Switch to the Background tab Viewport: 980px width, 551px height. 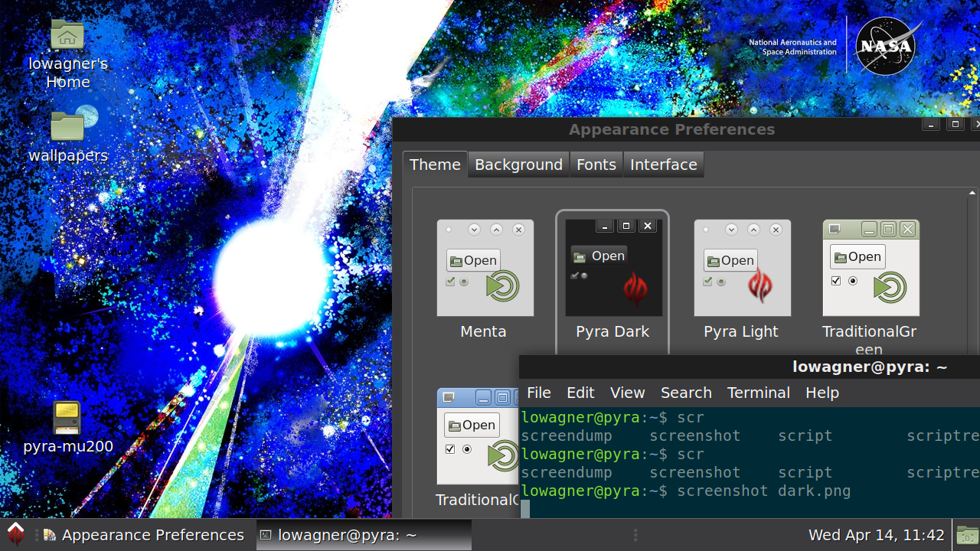coord(518,165)
